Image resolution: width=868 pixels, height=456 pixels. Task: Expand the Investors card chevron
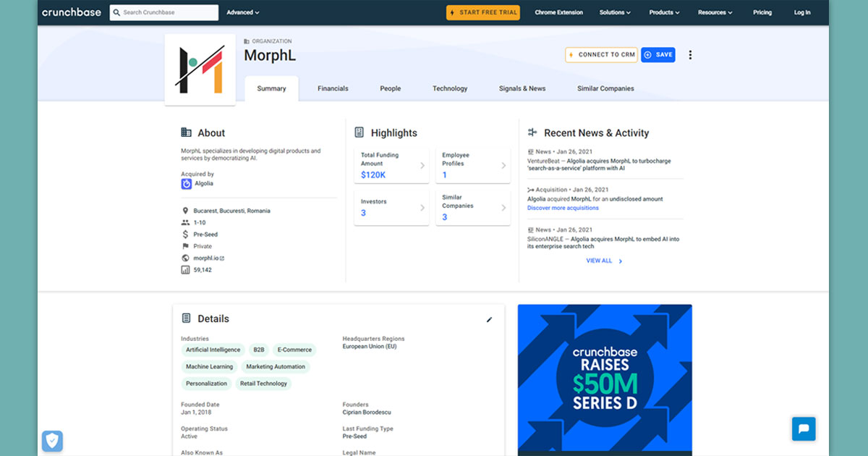422,208
